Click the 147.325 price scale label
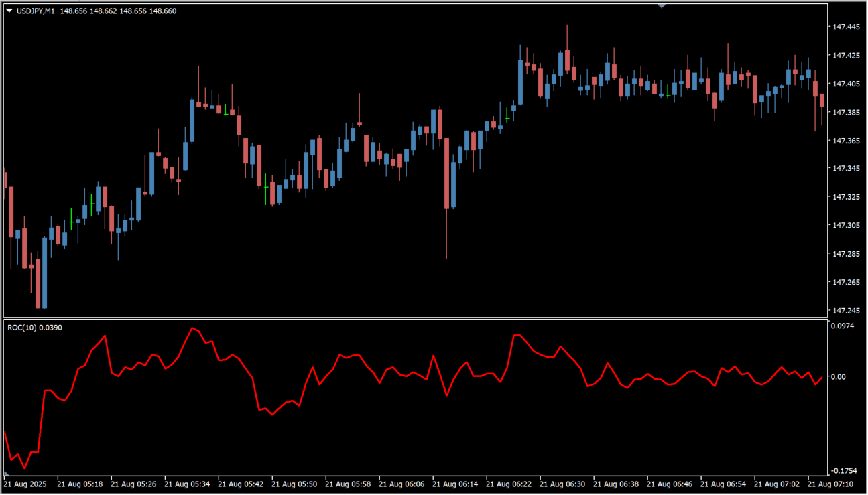This screenshot has width=868, height=495. (x=846, y=198)
